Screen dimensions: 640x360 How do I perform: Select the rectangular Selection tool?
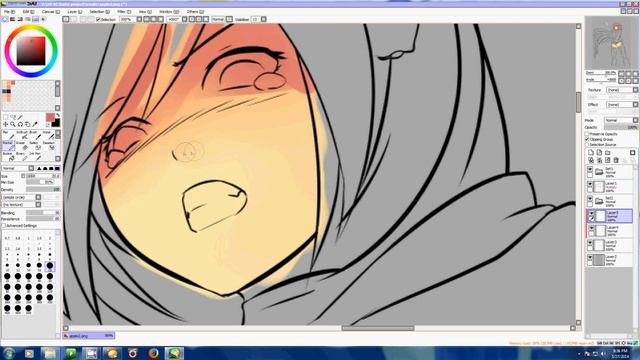[5, 117]
